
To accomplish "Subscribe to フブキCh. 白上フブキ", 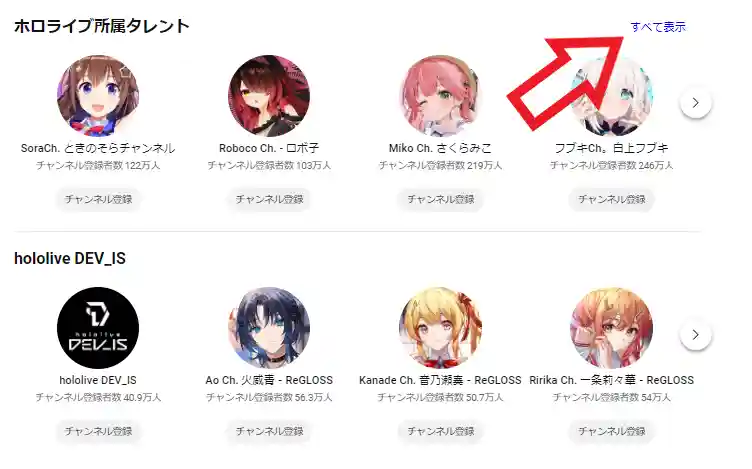I will pyautogui.click(x=611, y=199).
